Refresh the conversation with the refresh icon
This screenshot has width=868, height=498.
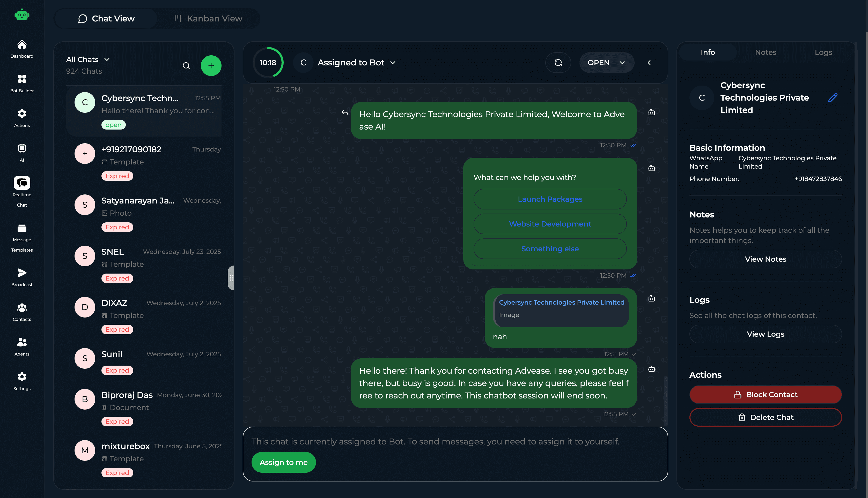(558, 63)
